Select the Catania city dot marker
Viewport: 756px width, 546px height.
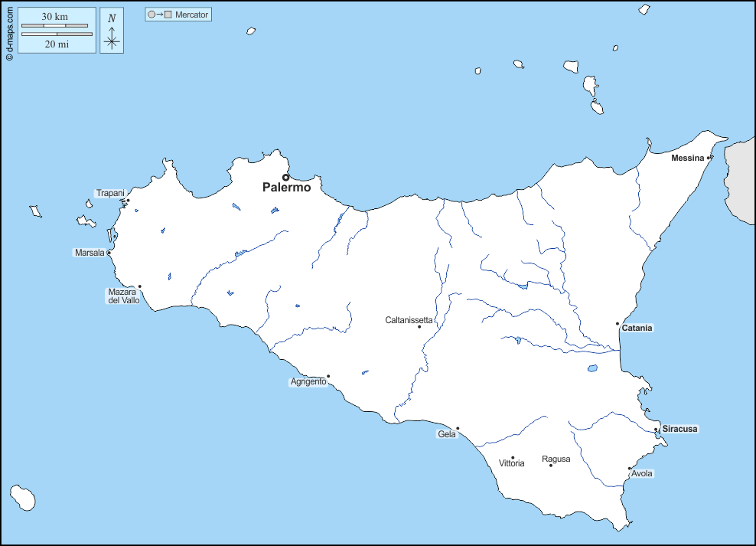pos(618,324)
